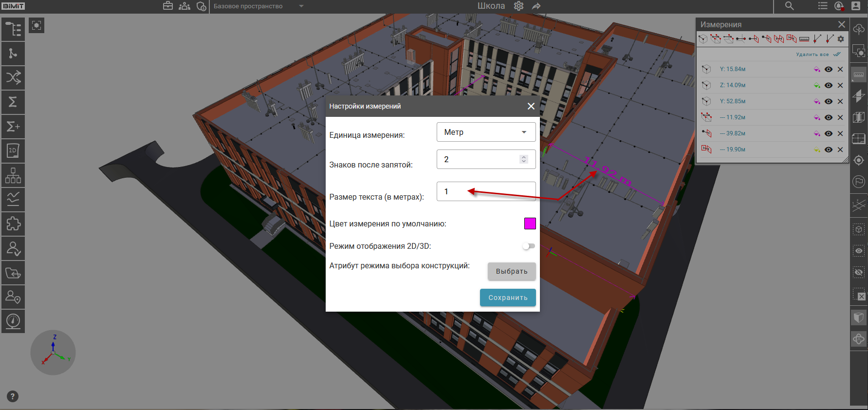The image size is (868, 410).
Task: Click the Выбрать button
Action: 512,271
